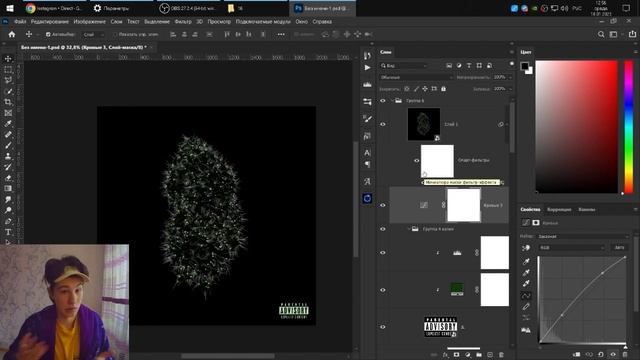Open the layer blend mode dropdown
Viewport: 640px width, 360px height.
(416, 77)
